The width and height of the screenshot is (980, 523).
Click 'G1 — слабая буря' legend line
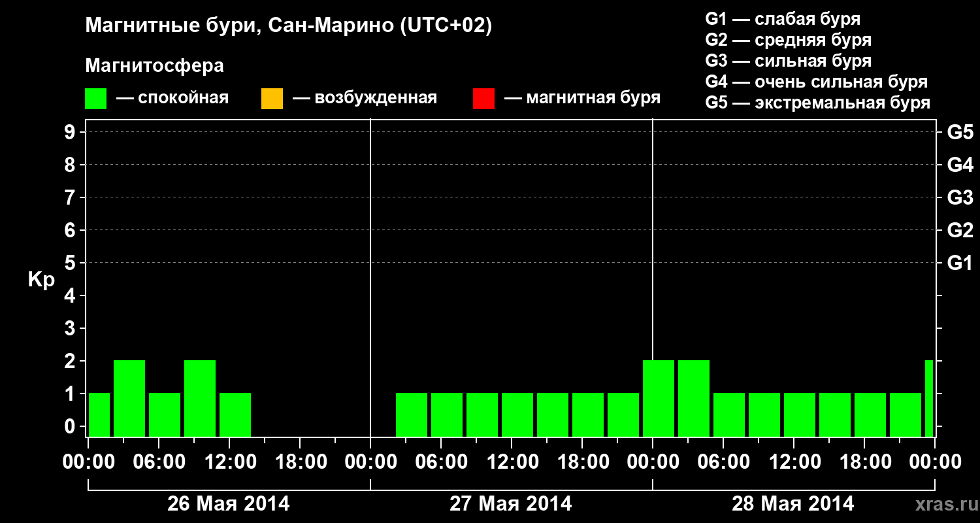pos(783,18)
